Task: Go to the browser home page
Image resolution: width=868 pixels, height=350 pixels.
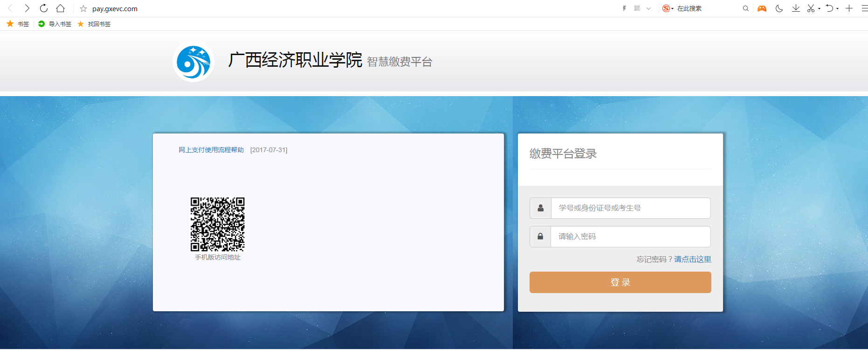Action: 61,8
